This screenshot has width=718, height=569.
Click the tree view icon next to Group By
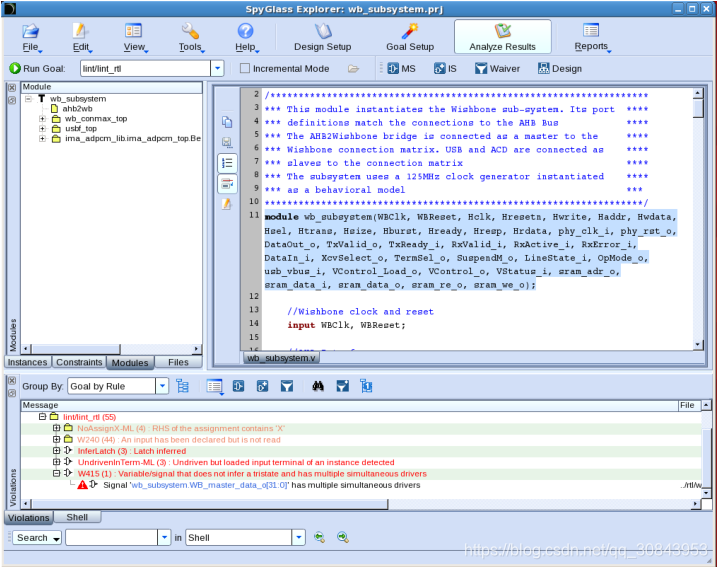[x=183, y=386]
